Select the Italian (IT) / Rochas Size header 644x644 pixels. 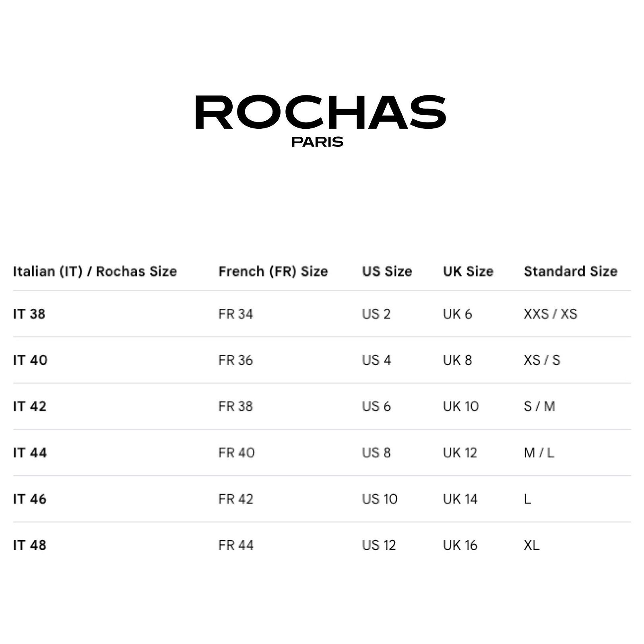tap(95, 271)
